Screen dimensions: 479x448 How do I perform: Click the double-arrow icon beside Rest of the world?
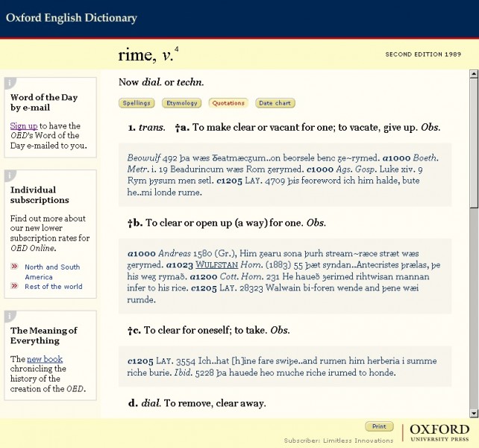point(14,286)
